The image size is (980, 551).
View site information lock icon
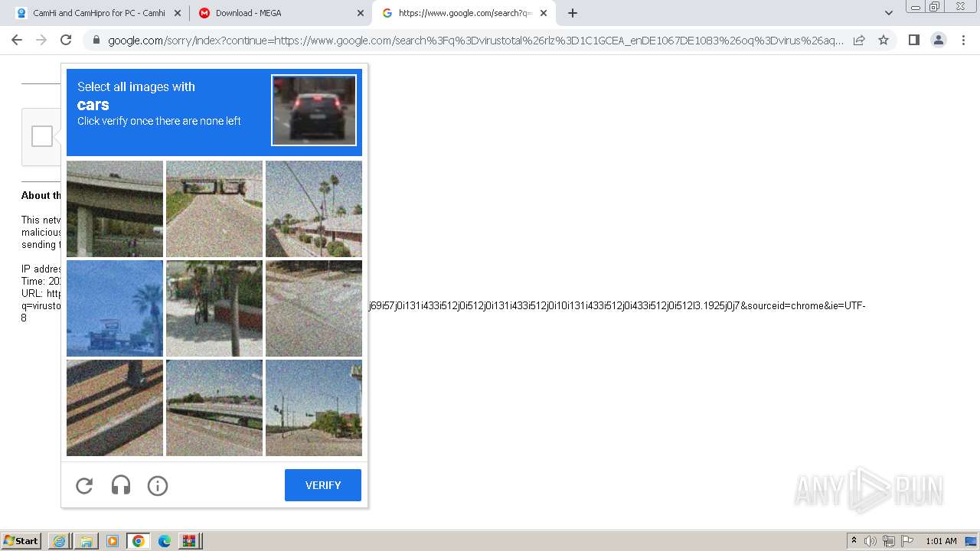pos(96,41)
